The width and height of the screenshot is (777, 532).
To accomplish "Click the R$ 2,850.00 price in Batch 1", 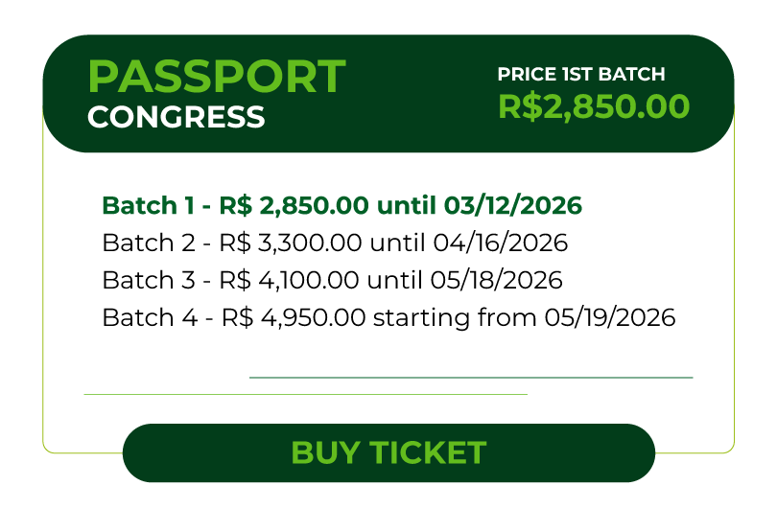I will coord(294,205).
